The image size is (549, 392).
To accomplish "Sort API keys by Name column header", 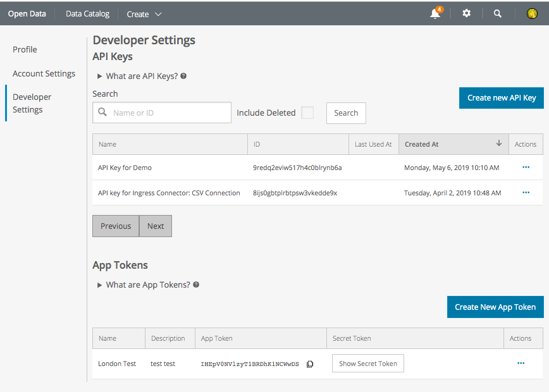I will pyautogui.click(x=170, y=144).
